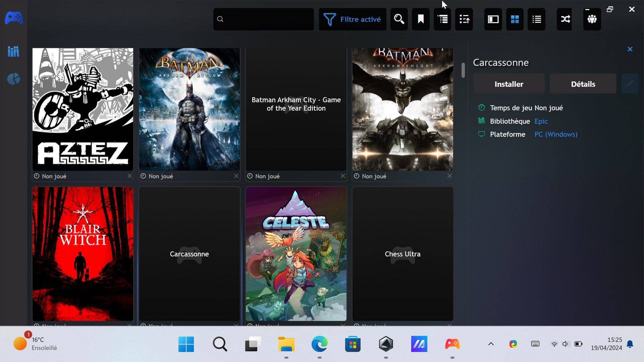Click the X icon under Aztez
The image size is (644, 362).
click(x=129, y=176)
